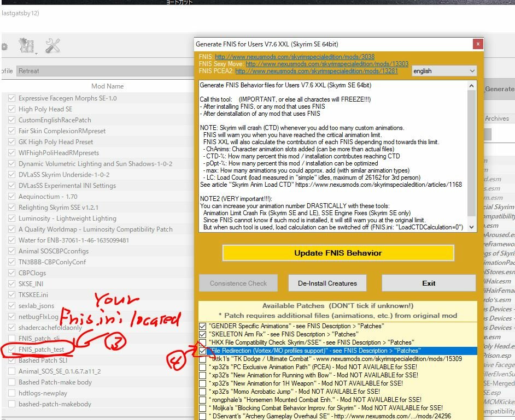Select TKSKEE.ini mod row
Viewport: 515px width, 420px height.
click(x=98, y=295)
